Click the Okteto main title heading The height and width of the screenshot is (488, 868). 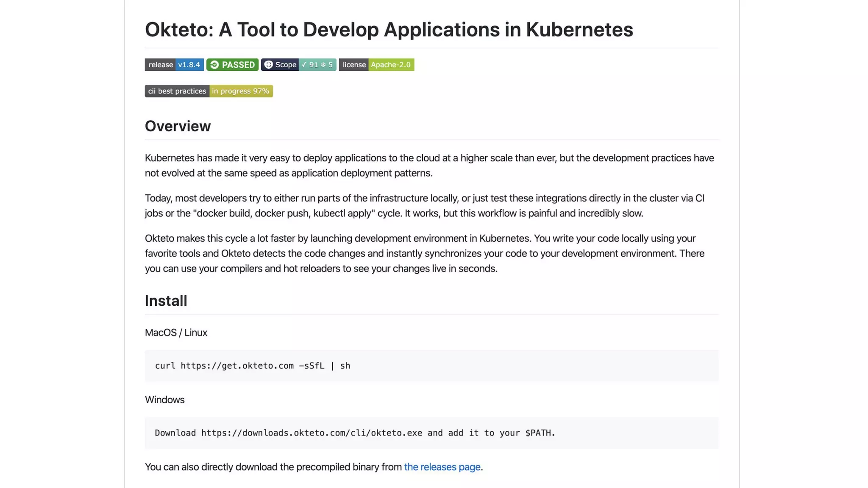389,30
